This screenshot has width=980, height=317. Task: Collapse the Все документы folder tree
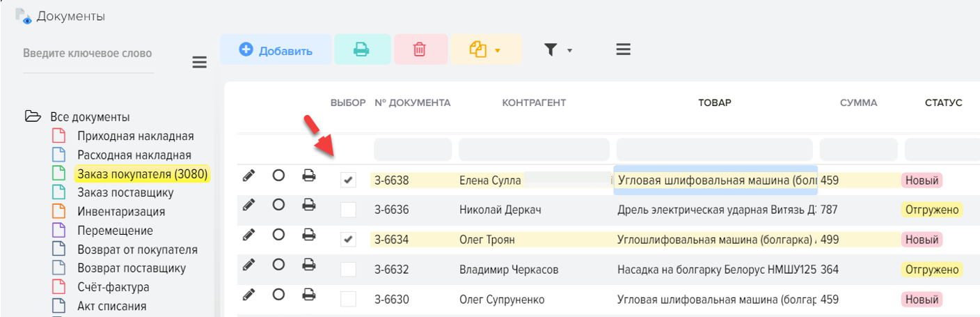point(32,116)
